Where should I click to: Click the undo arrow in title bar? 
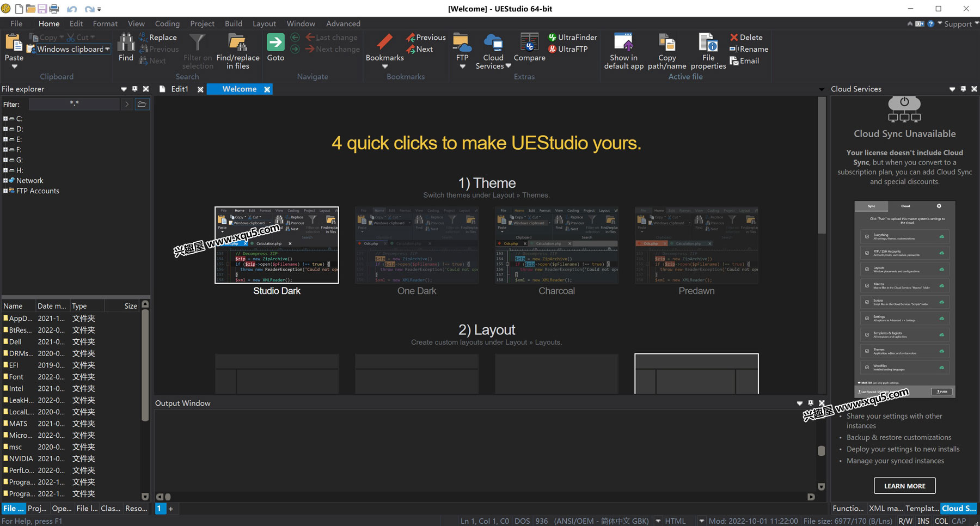click(71, 9)
